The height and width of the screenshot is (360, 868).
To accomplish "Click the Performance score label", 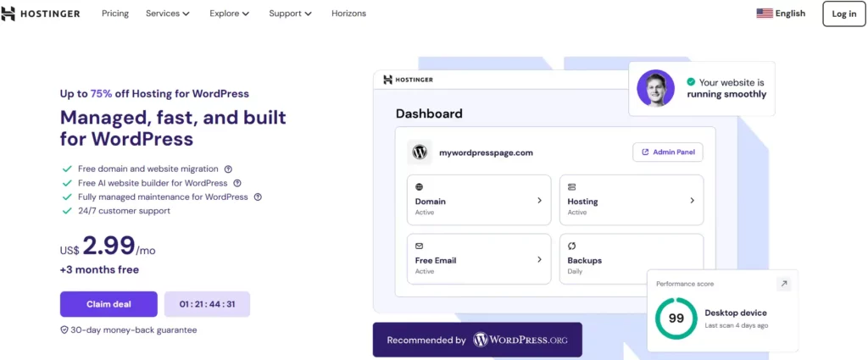I will [x=685, y=284].
